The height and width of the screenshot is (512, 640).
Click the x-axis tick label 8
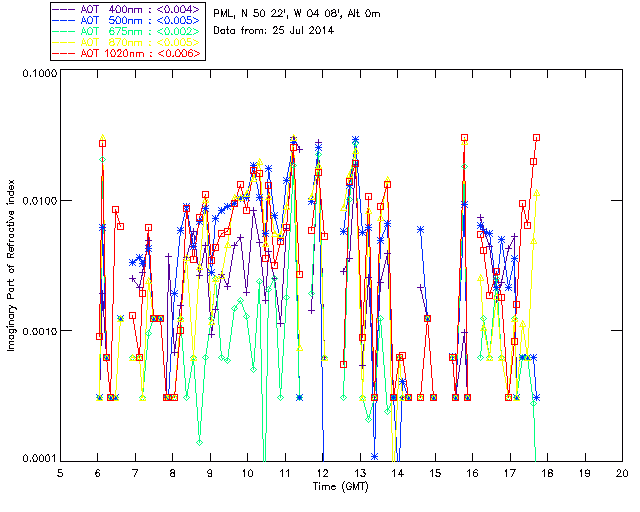[173, 473]
